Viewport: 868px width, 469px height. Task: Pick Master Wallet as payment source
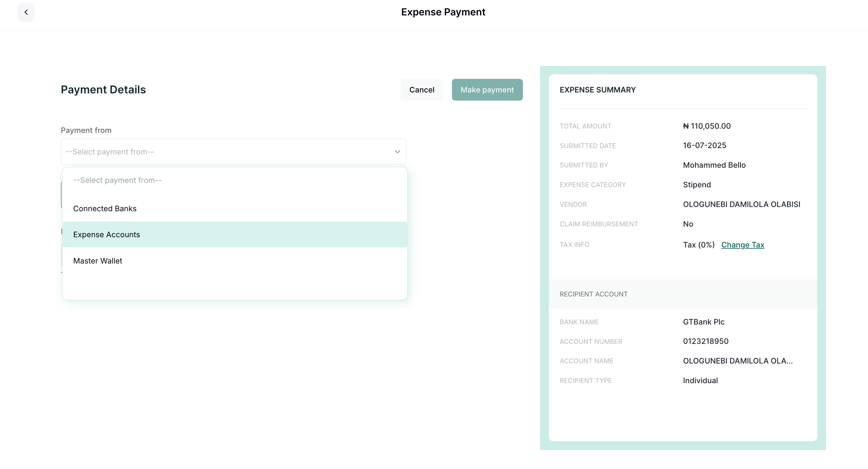(98, 261)
